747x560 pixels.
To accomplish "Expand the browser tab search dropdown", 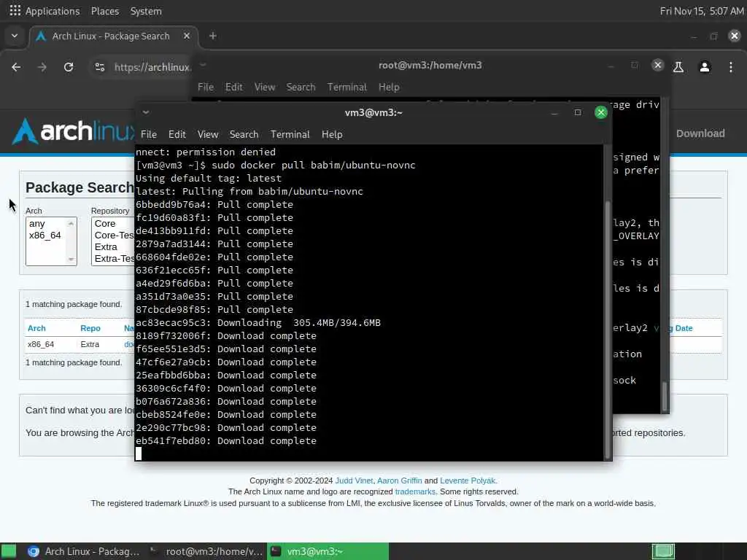I will click(x=15, y=36).
